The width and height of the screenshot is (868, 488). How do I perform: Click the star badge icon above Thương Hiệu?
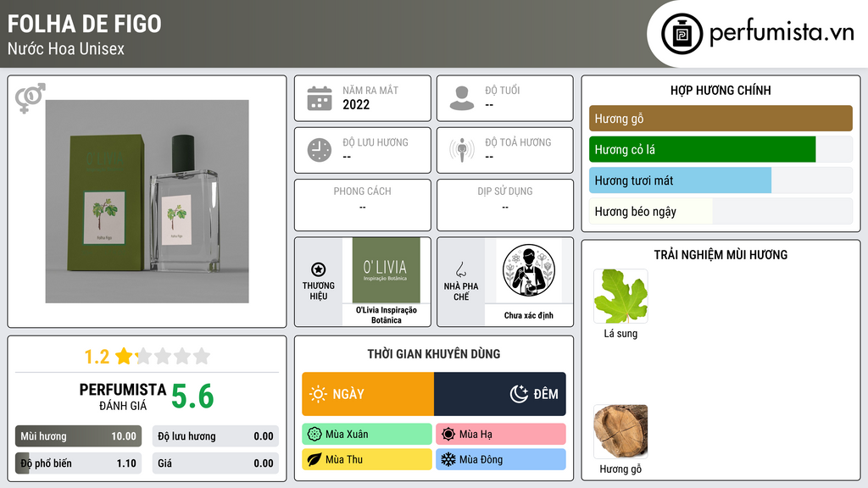point(319,269)
